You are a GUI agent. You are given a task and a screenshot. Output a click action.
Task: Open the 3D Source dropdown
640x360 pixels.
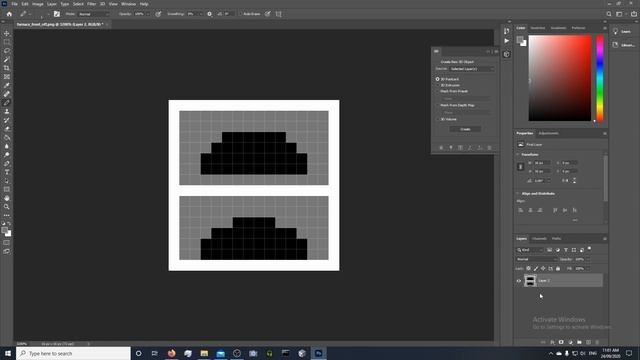click(x=472, y=69)
